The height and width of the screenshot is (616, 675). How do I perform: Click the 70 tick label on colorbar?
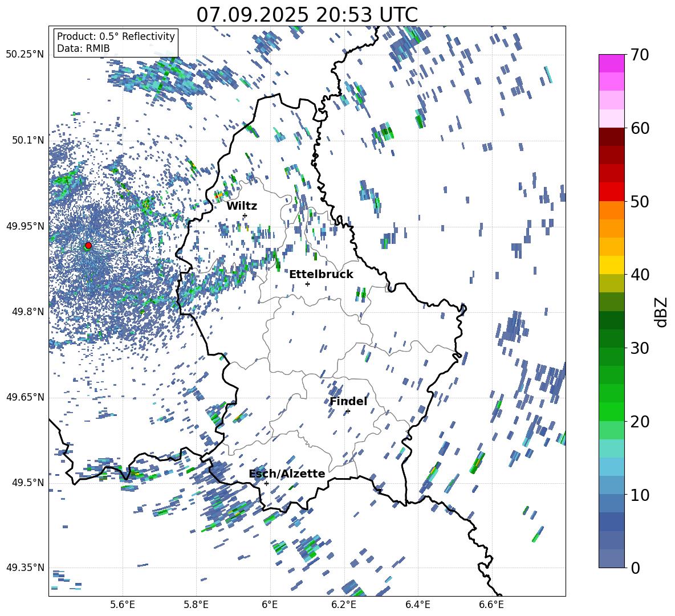pyautogui.click(x=639, y=55)
